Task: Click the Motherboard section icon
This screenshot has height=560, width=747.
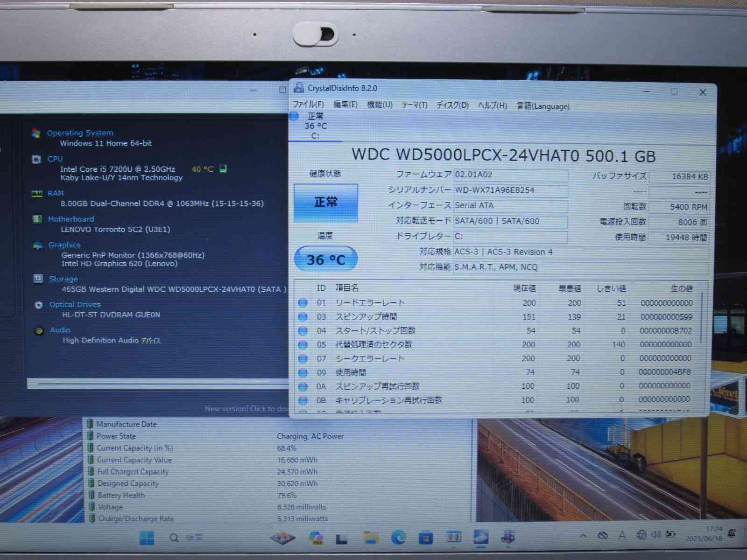Action: [37, 219]
